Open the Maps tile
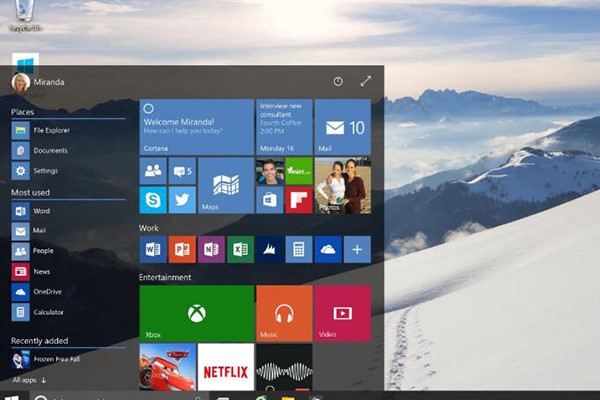 226,185
